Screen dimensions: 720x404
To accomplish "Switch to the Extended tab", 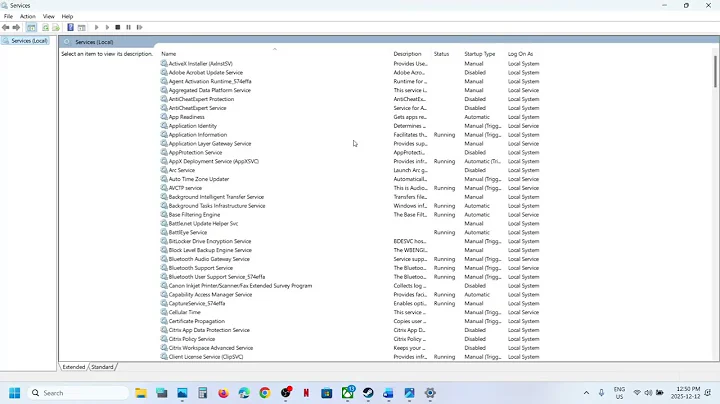I will coord(74,367).
